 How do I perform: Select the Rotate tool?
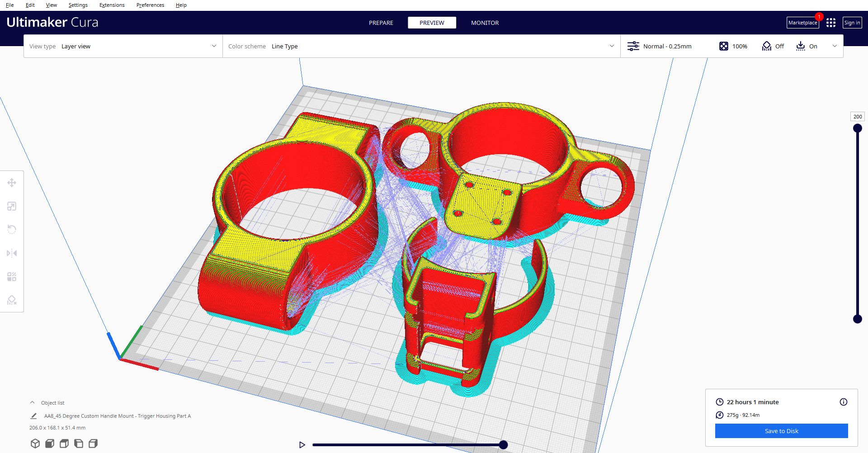click(x=12, y=230)
